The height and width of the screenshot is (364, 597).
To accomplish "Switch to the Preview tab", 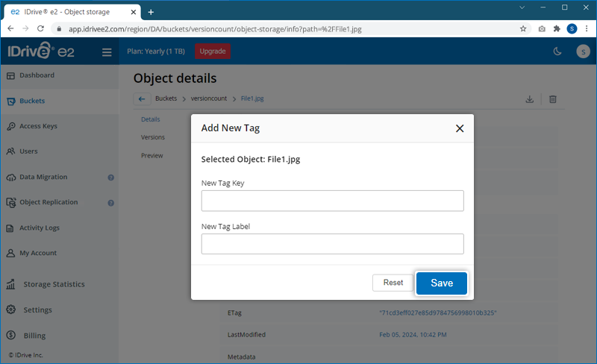I will click(151, 156).
